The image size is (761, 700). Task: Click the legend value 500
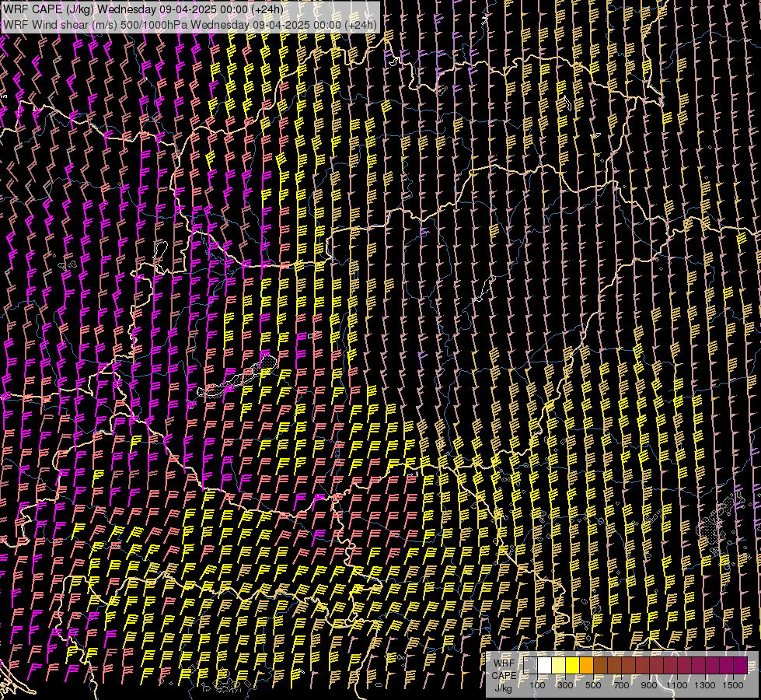(x=593, y=685)
